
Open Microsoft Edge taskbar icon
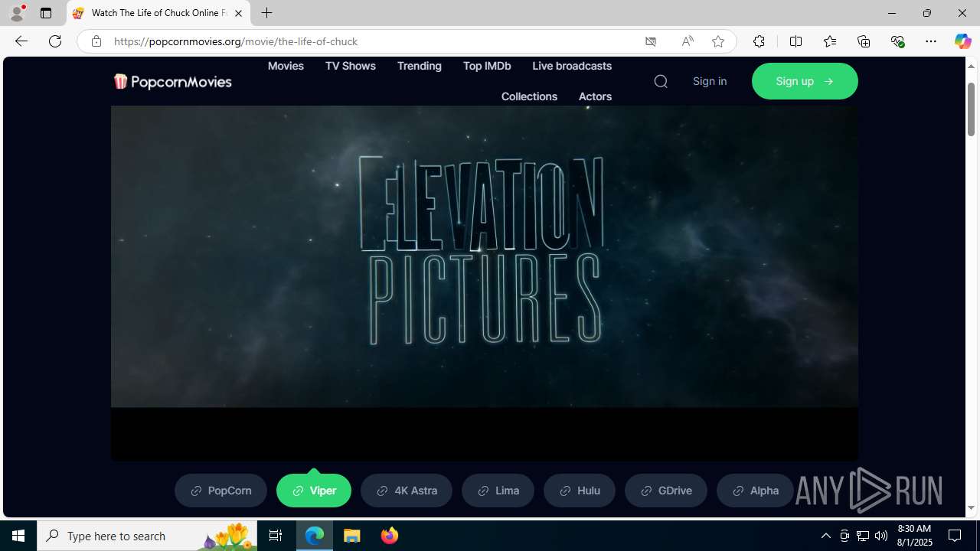[x=315, y=536]
